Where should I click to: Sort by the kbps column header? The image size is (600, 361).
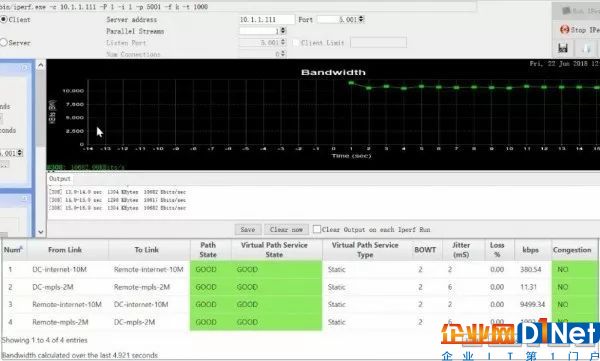point(532,250)
